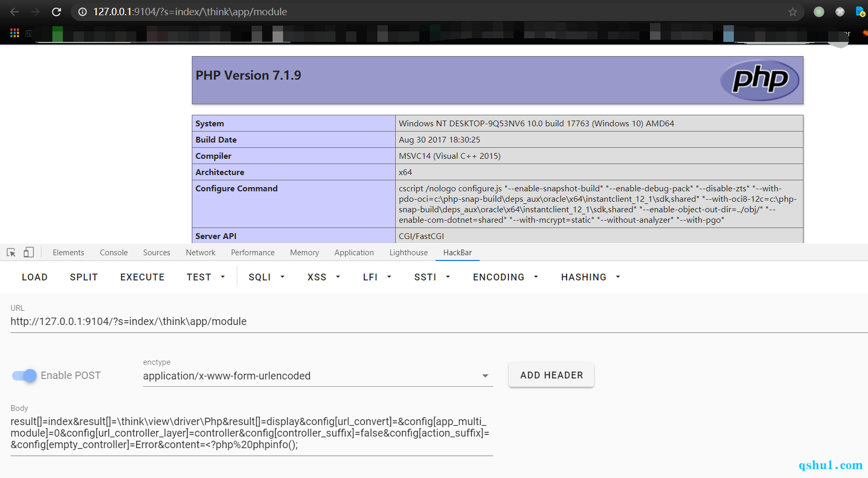This screenshot has height=478, width=868.
Task: Activate the DevTools element inspector icon
Action: pos(11,253)
